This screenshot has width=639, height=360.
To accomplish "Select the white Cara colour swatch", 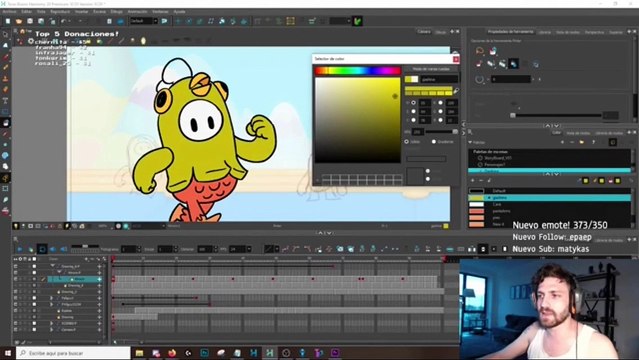I will click(x=476, y=204).
